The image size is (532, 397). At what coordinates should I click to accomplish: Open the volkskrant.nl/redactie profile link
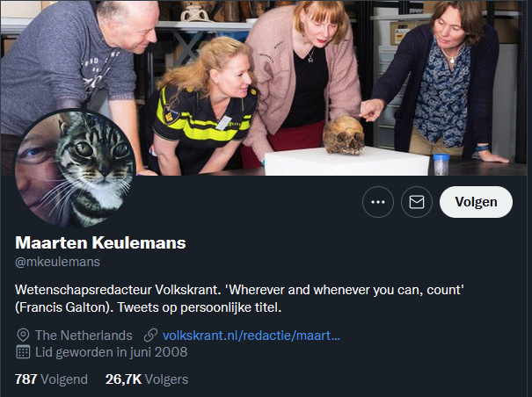tap(251, 336)
